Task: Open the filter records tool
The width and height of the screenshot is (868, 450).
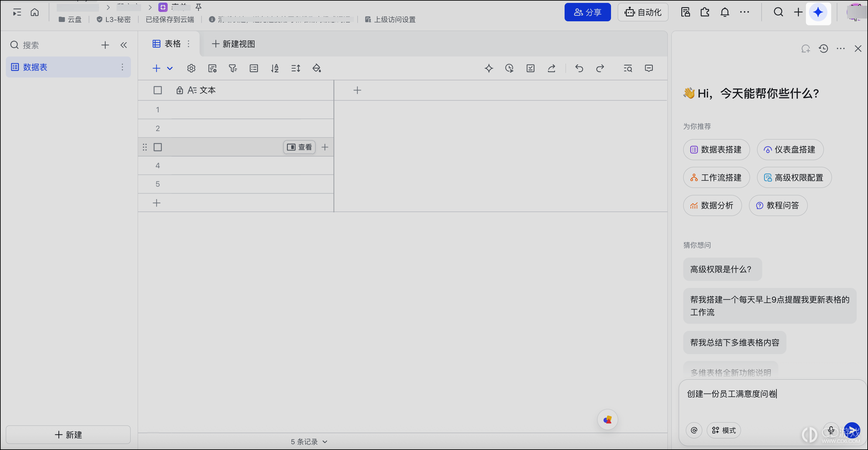Action: (x=232, y=68)
